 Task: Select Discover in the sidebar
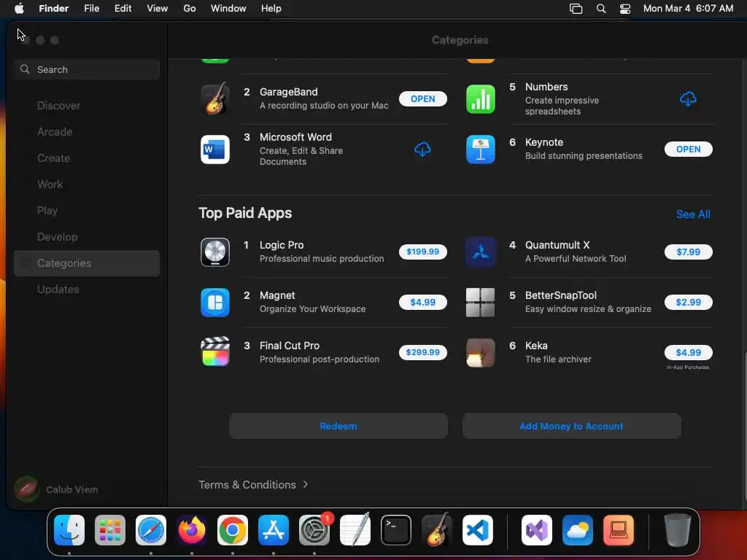click(x=87, y=106)
